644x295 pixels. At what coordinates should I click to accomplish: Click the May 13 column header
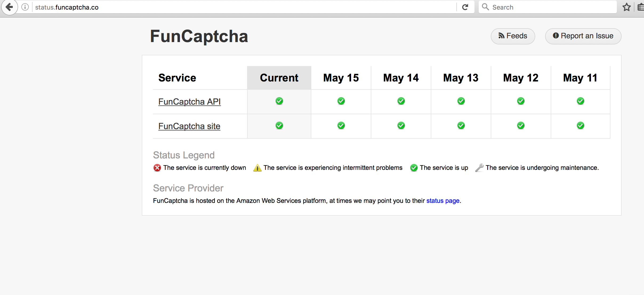click(x=461, y=78)
